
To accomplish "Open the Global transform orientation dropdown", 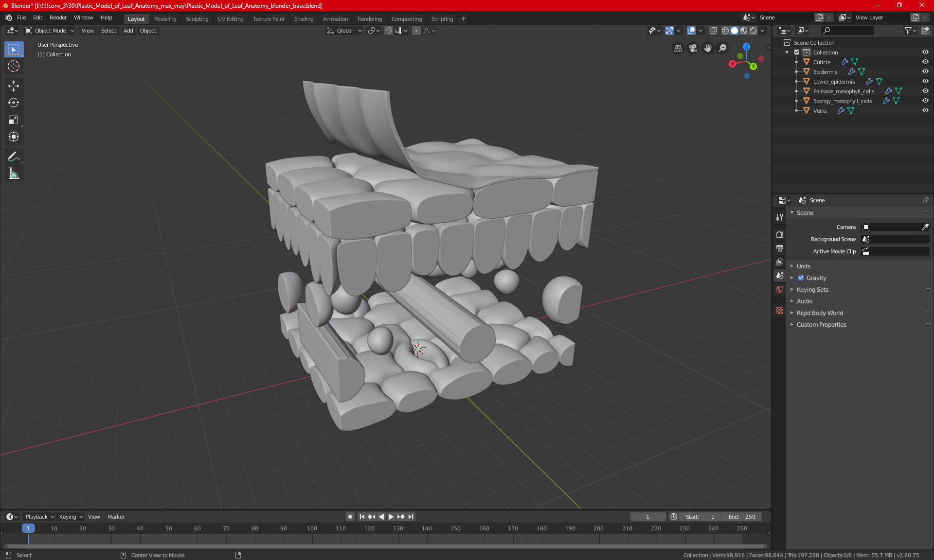I will (344, 31).
